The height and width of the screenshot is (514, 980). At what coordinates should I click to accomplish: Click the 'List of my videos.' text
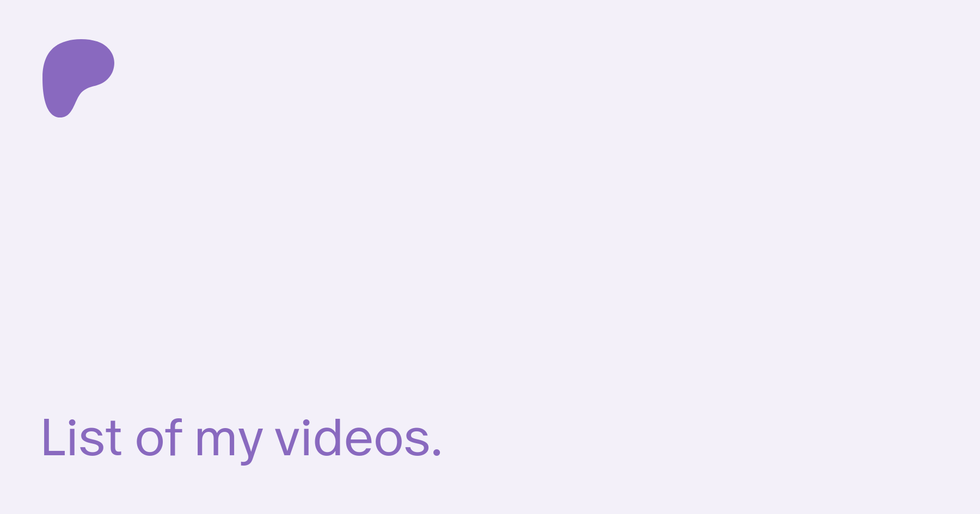click(x=241, y=439)
